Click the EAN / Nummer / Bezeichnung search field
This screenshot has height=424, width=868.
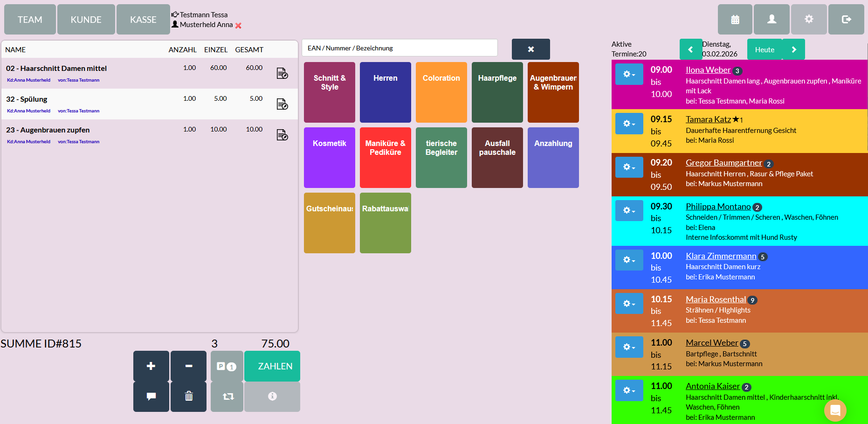(400, 48)
